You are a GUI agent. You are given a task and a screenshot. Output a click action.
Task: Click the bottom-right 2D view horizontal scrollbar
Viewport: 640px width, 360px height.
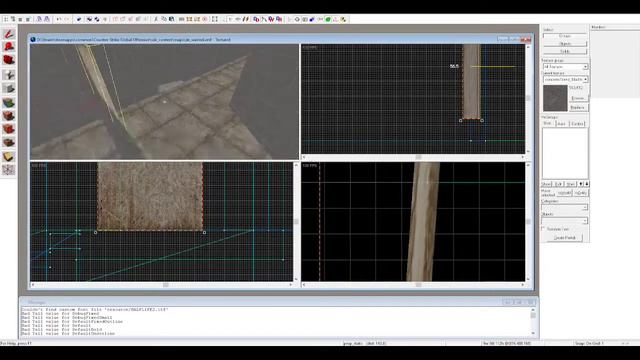coord(413,284)
